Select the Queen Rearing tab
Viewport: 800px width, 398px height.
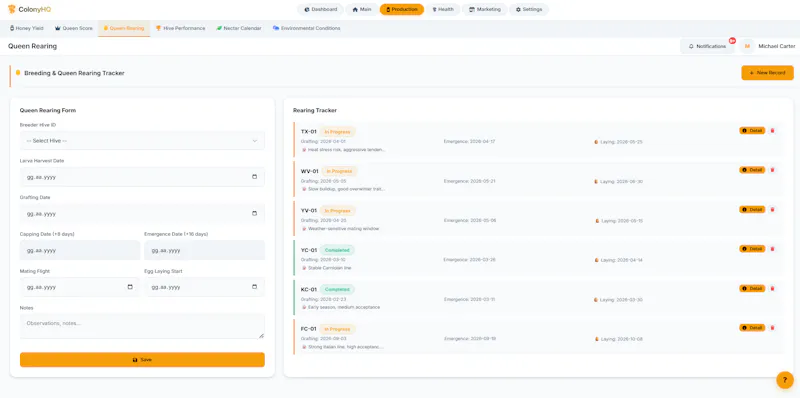(124, 29)
